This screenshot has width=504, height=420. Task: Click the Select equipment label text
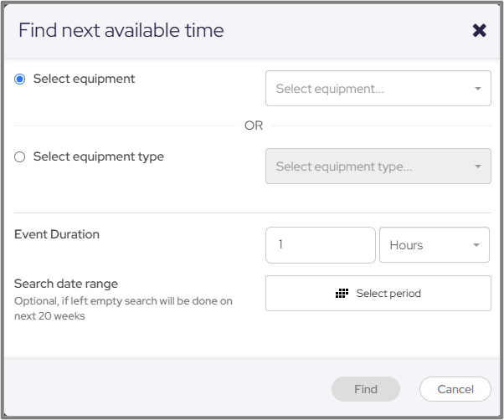click(84, 79)
